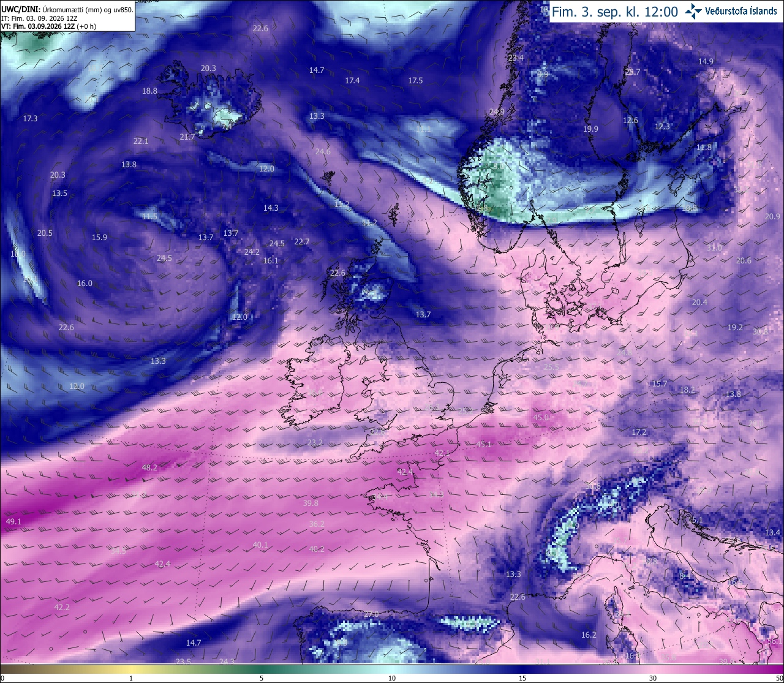This screenshot has height=683, width=784.
Task: Click the 18.8 value west of Iceland
Action: (x=149, y=91)
